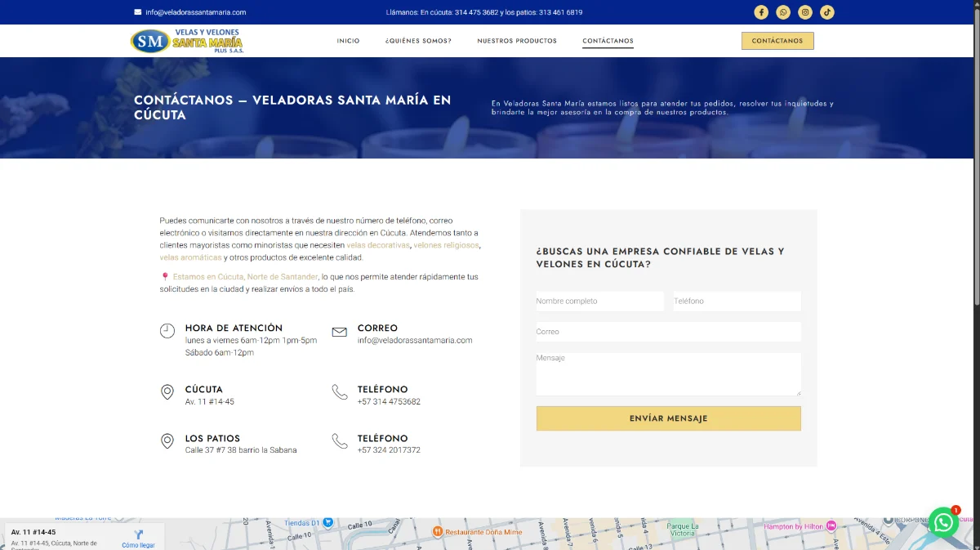980x550 pixels.
Task: Follow the velas decorativas link
Action: tap(378, 245)
